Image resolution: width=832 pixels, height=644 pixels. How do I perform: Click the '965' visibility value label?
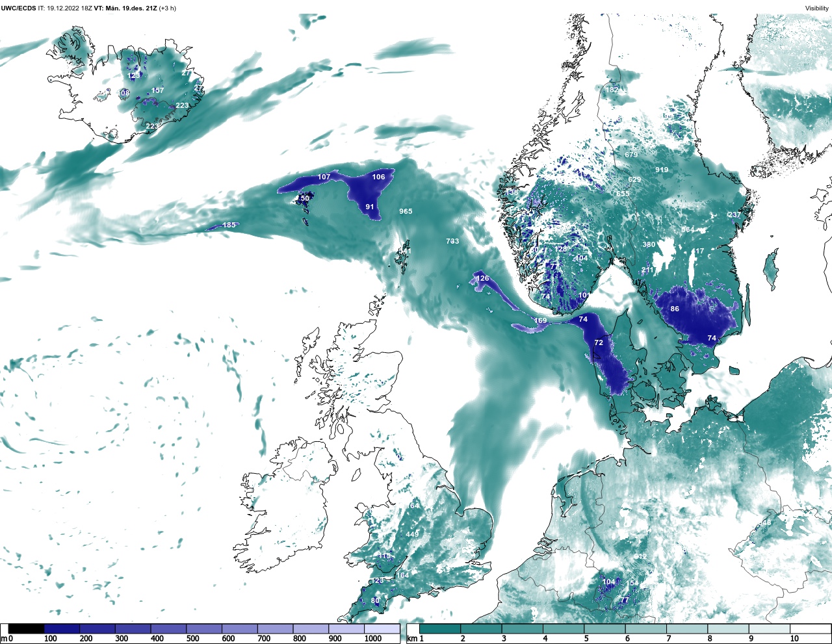(x=406, y=211)
